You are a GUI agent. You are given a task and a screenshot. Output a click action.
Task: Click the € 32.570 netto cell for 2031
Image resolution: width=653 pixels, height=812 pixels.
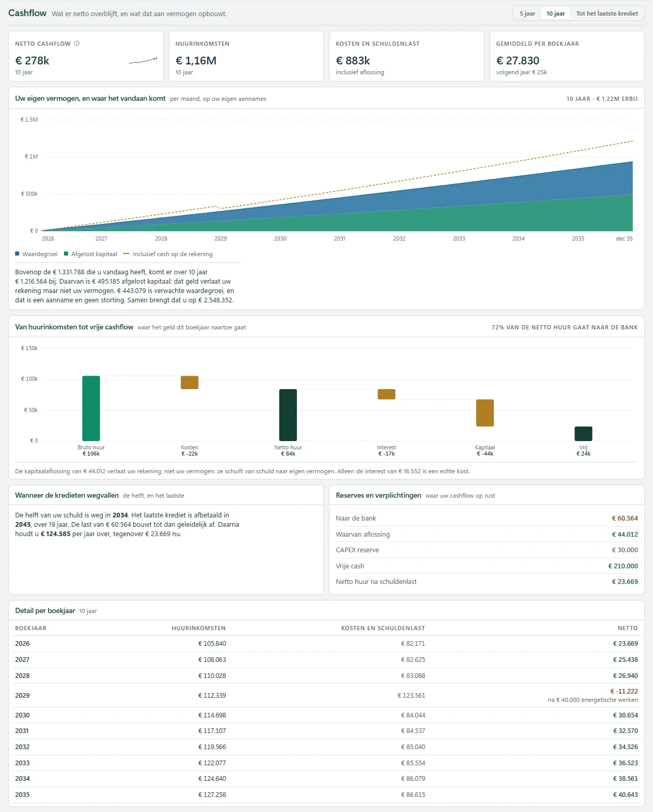point(625,731)
